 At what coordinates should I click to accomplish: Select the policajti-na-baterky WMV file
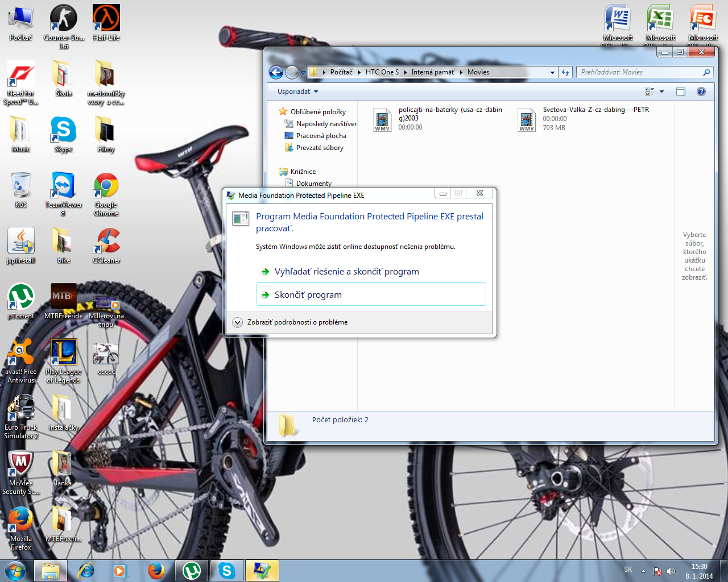pos(438,119)
